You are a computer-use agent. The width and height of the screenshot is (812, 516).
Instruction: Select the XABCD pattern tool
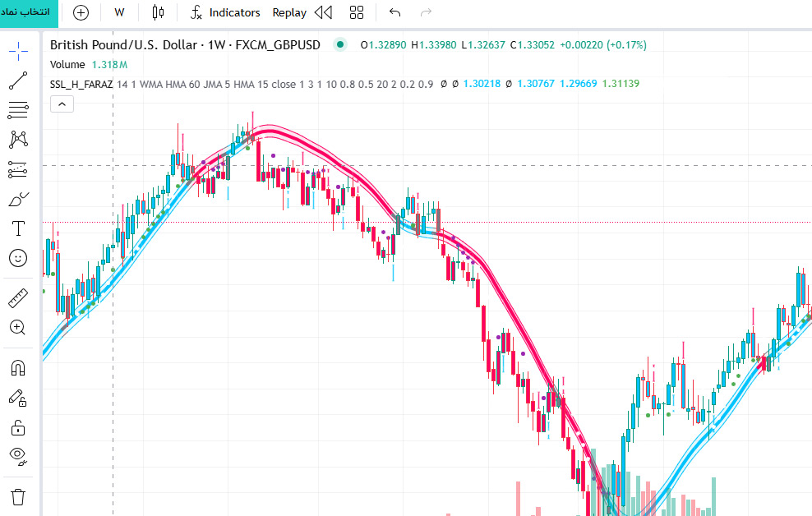(x=18, y=139)
